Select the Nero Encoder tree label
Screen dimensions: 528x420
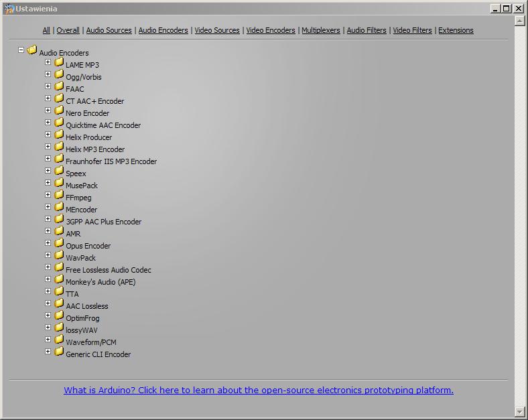pos(88,113)
